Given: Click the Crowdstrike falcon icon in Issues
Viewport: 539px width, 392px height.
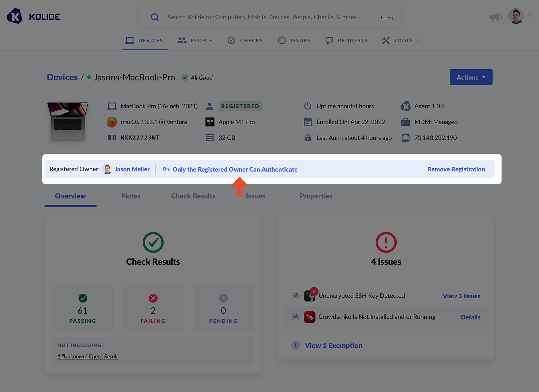Looking at the screenshot, I should (x=310, y=317).
